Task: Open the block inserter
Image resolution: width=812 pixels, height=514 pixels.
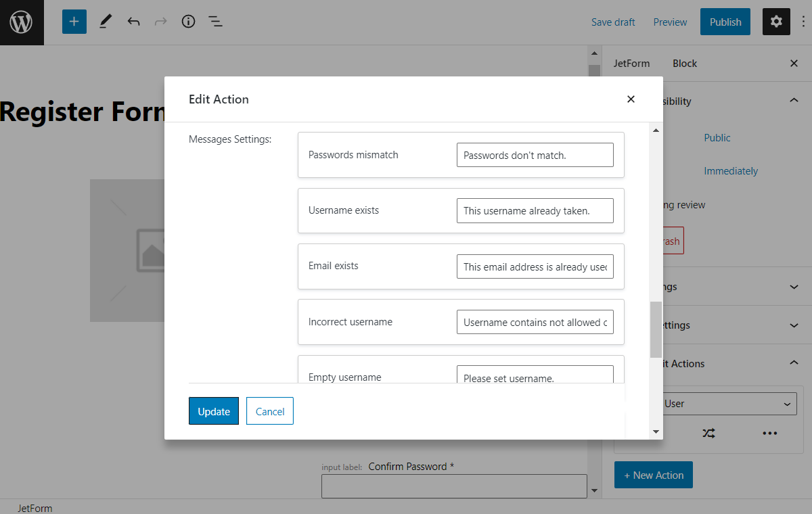Action: 74,22
